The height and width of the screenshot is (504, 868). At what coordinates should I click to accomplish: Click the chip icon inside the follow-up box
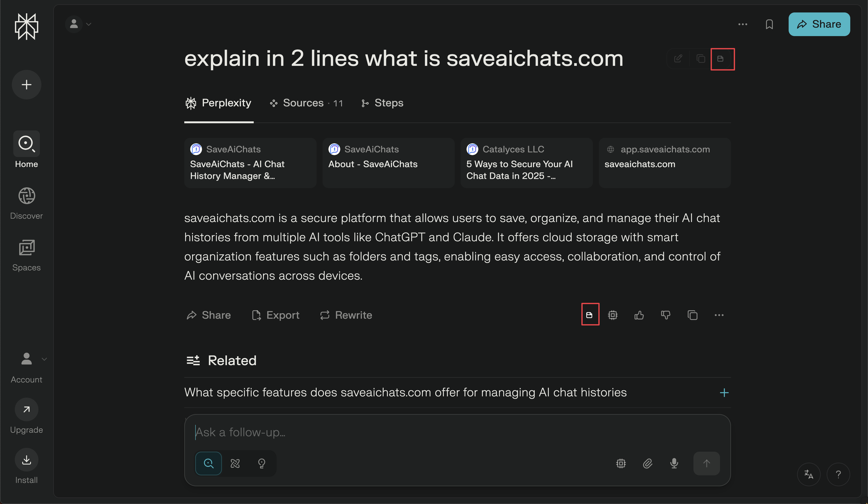pos(621,463)
